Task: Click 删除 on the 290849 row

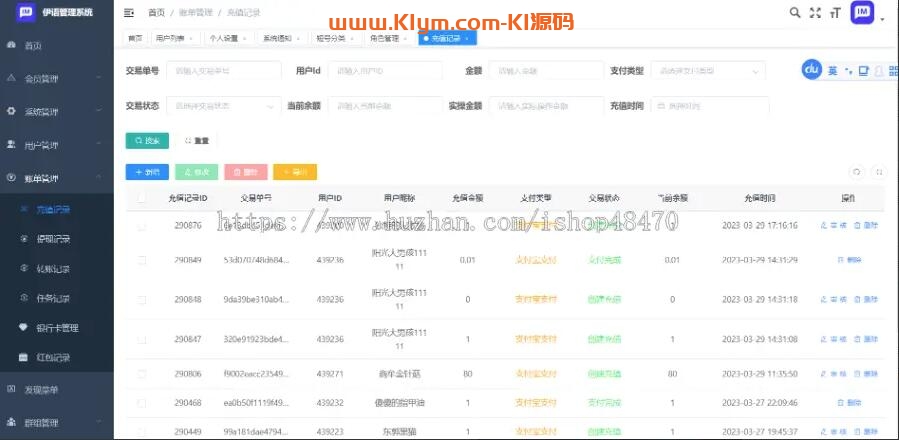Action: [850, 260]
